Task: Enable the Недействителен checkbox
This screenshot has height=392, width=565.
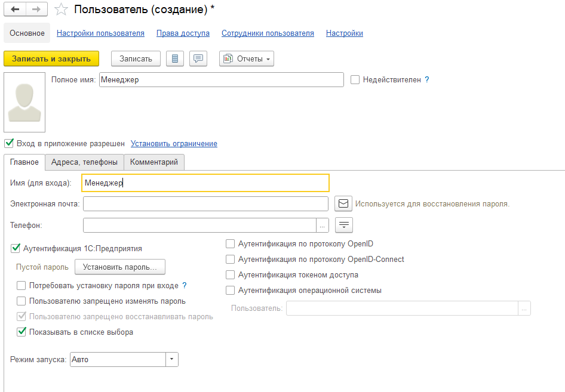Action: pos(355,79)
